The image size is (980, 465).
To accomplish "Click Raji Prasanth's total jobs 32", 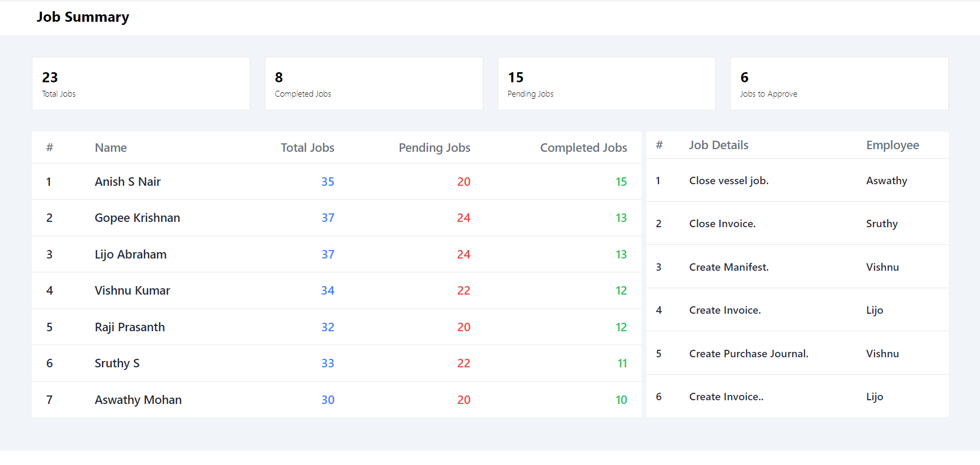I will tap(328, 327).
